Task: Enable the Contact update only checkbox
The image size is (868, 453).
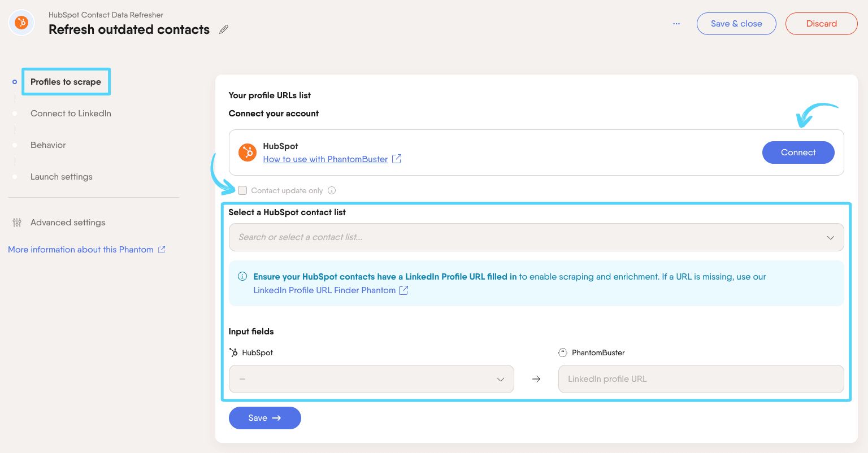Action: [242, 190]
